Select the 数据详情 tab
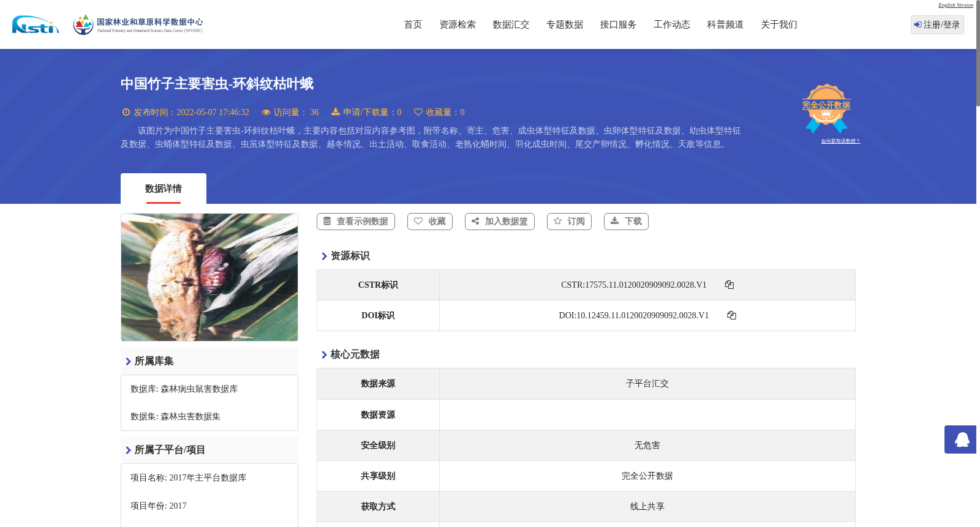 164,189
